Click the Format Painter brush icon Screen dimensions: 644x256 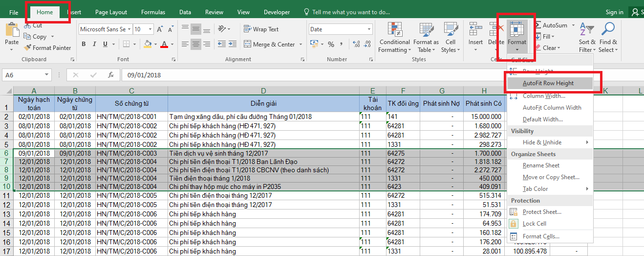click(27, 48)
